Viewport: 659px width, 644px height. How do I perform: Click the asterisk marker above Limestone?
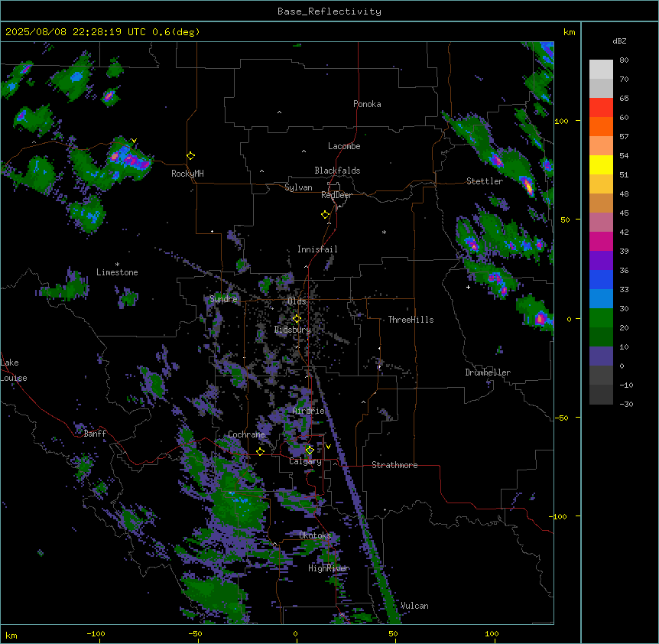pos(117,265)
